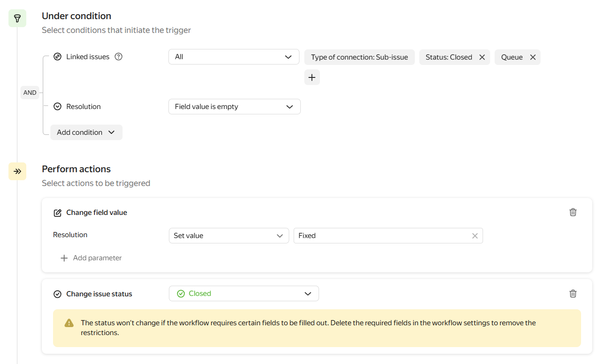
Task: Expand the Add condition dropdown
Action: 86,133
